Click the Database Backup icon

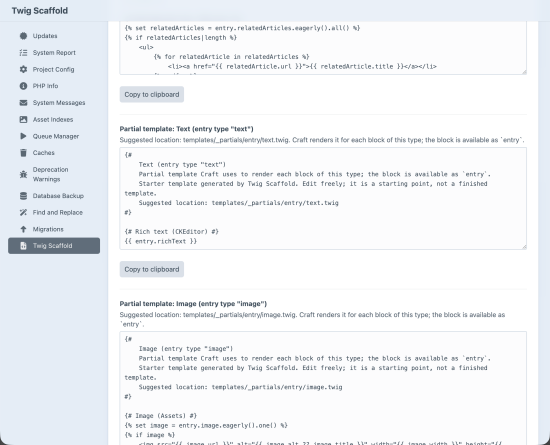[23, 196]
